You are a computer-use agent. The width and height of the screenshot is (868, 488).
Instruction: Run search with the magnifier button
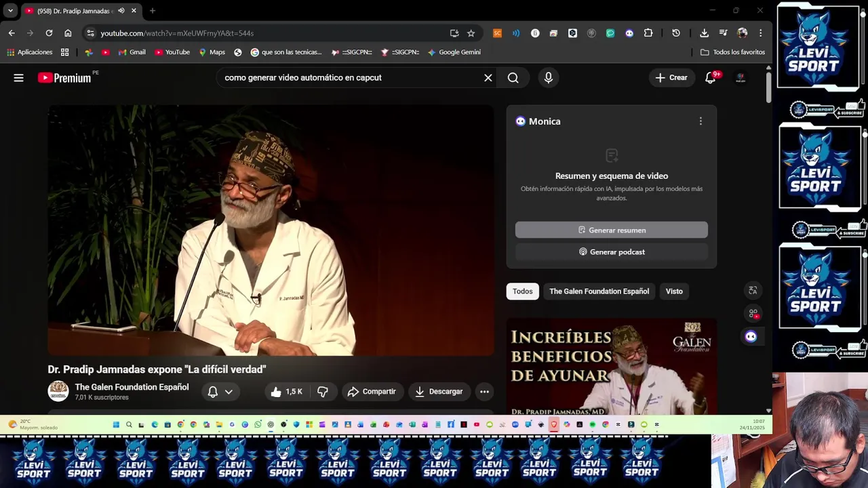(513, 78)
